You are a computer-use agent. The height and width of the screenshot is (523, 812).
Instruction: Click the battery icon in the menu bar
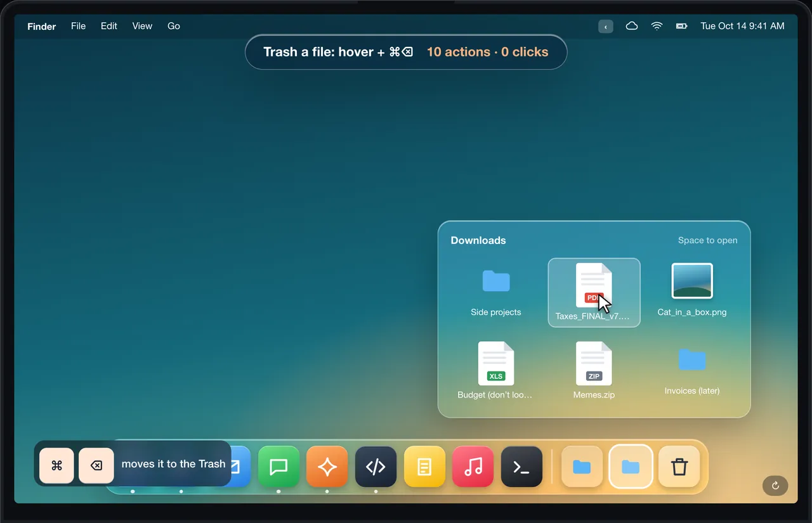(x=682, y=26)
